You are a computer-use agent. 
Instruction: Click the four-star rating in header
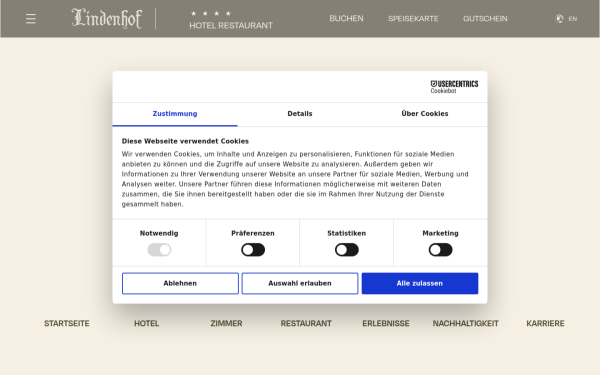coord(211,13)
